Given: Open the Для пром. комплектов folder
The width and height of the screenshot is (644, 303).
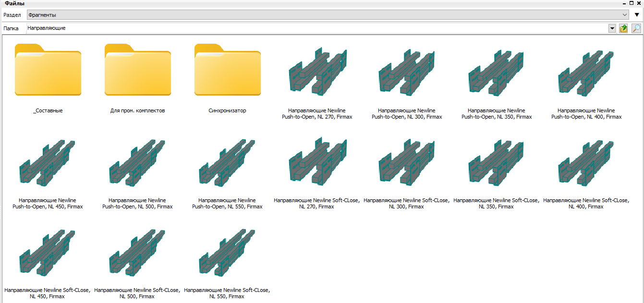Looking at the screenshot, I should tap(137, 70).
